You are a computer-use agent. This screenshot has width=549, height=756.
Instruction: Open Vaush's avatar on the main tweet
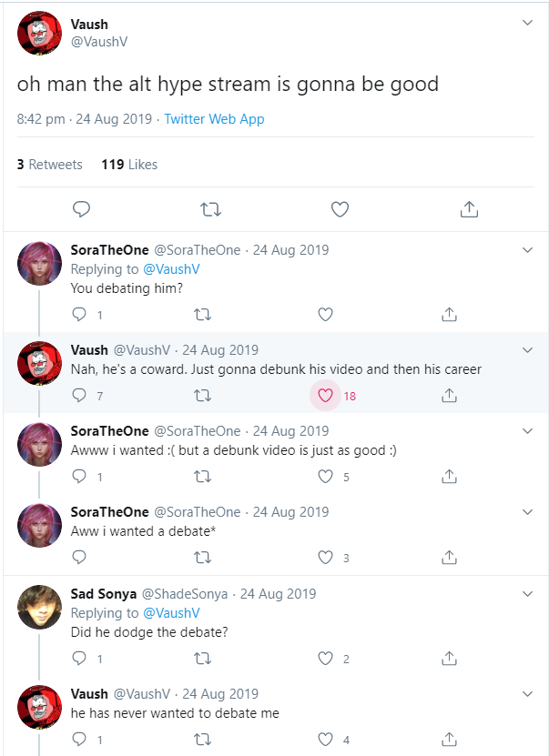coord(39,35)
